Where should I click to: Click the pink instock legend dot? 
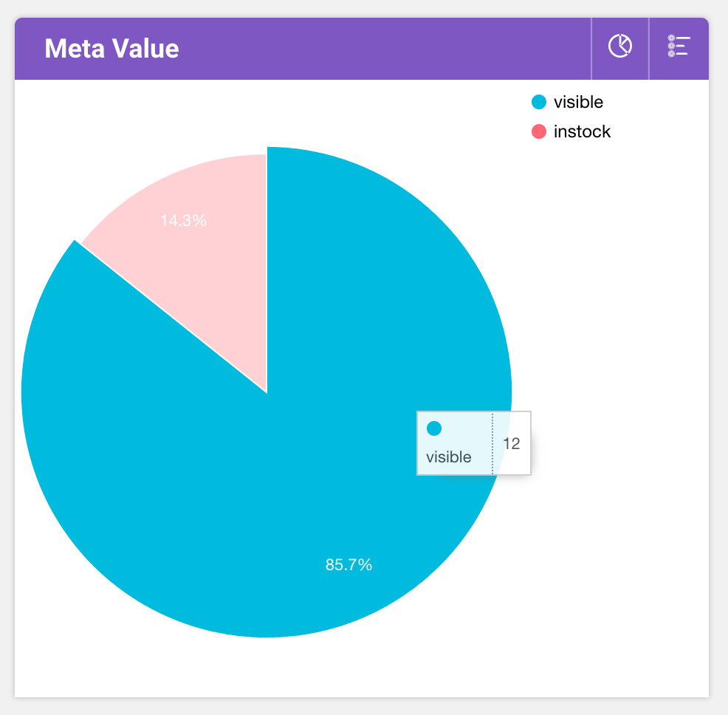click(539, 132)
